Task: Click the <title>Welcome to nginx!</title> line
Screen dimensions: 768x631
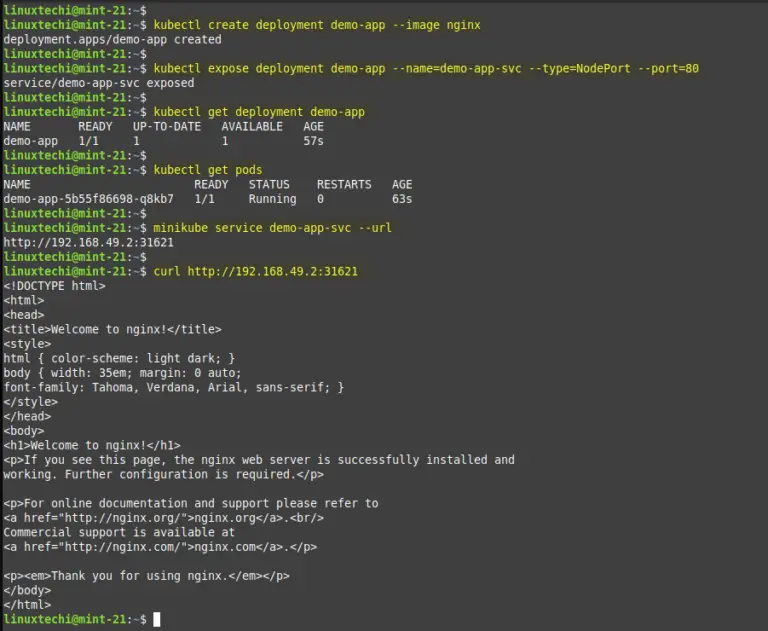Action: point(112,329)
